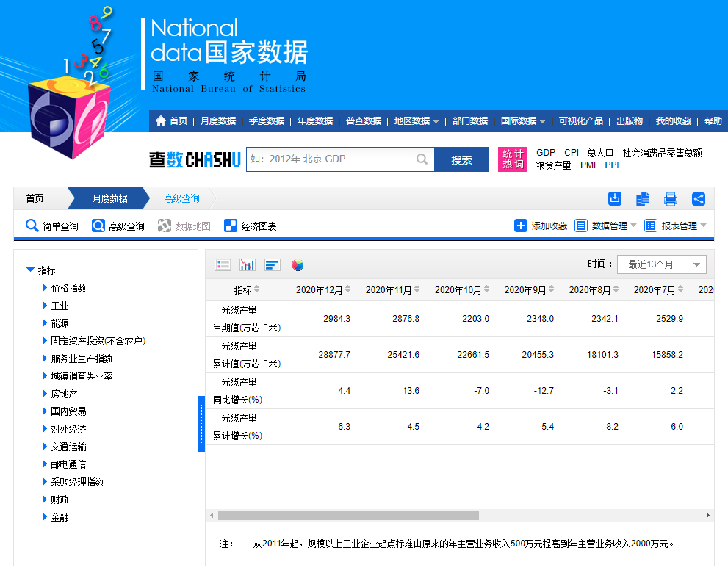Download the data table
Image resolution: width=728 pixels, height=570 pixels.
pyautogui.click(x=614, y=198)
